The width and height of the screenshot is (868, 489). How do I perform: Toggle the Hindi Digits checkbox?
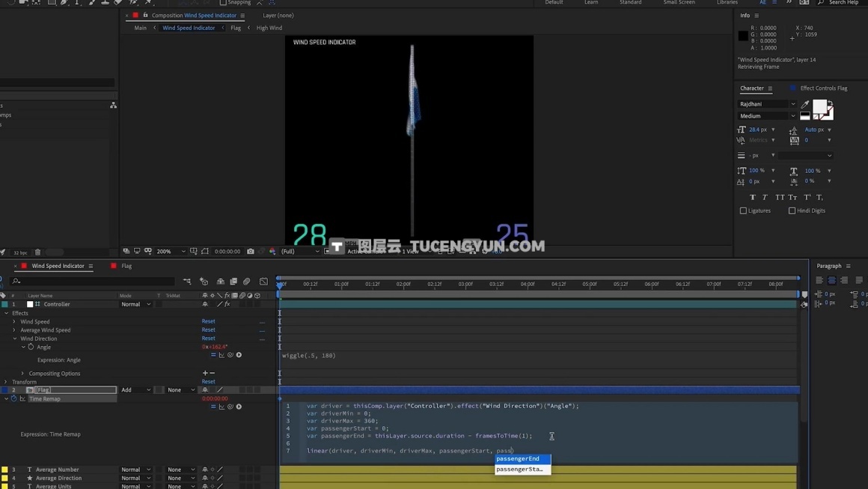click(x=792, y=210)
